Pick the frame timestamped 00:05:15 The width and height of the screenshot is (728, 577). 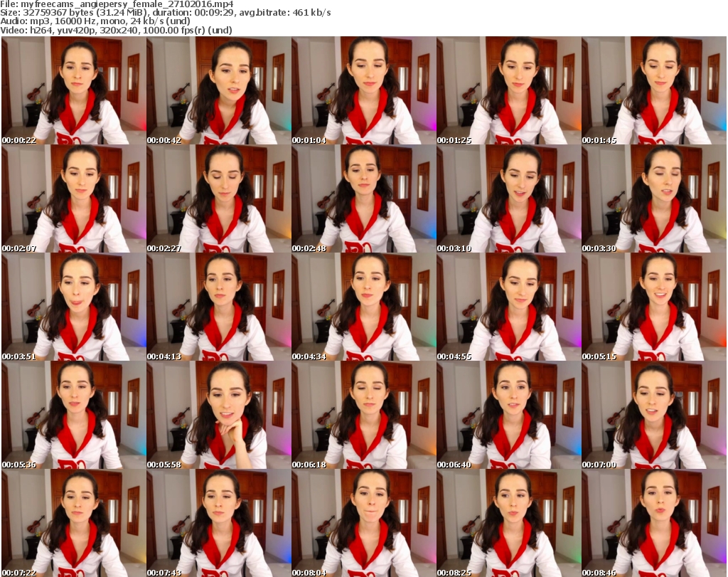click(654, 307)
